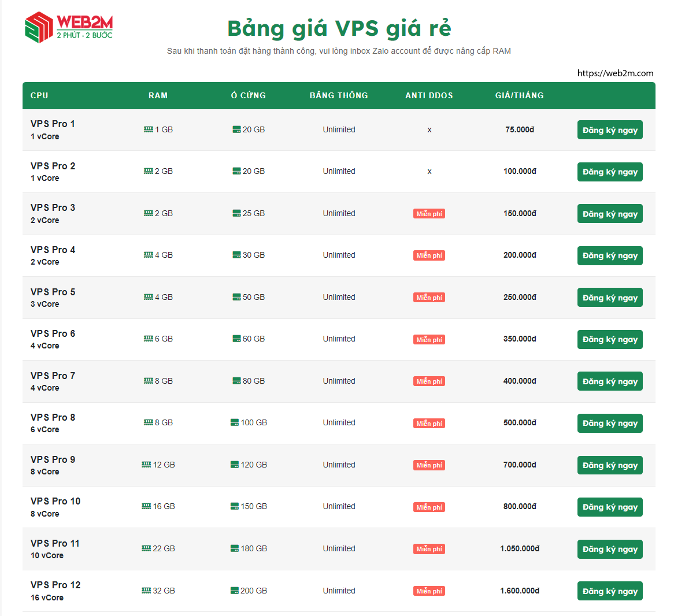This screenshot has height=616, width=674.
Task: Click the ANTI DDOS column header
Action: [429, 95]
